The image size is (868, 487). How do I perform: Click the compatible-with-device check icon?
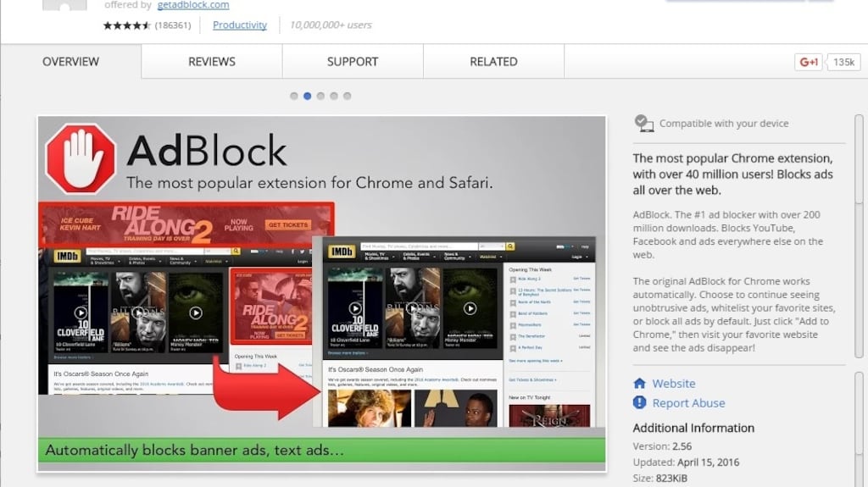pos(644,123)
